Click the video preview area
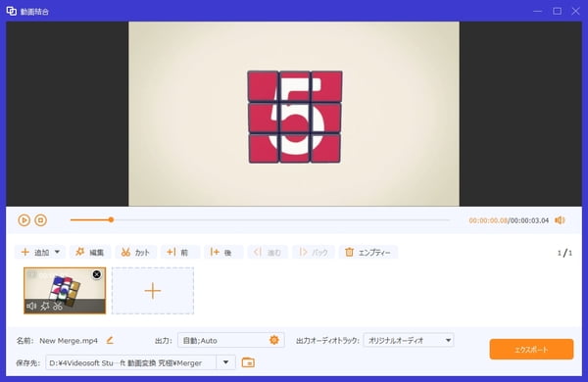The width and height of the screenshot is (588, 382). (x=294, y=114)
